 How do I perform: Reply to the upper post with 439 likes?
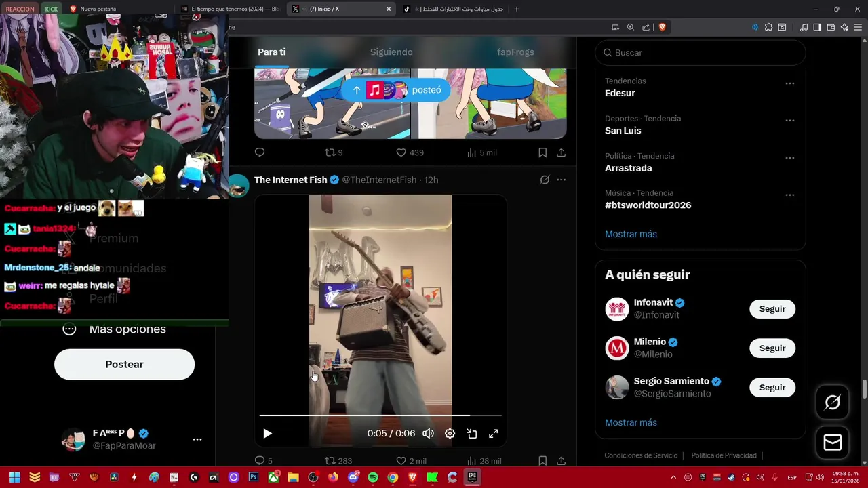[x=260, y=152]
